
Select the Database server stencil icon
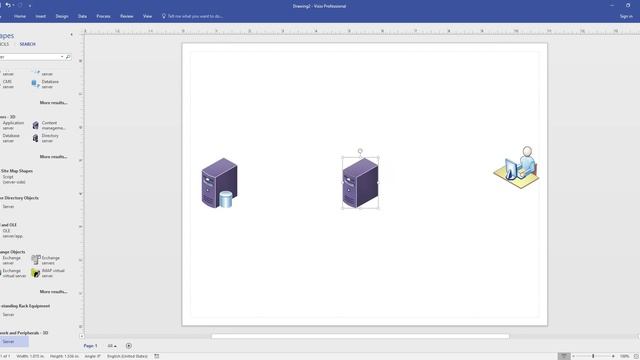point(36,84)
